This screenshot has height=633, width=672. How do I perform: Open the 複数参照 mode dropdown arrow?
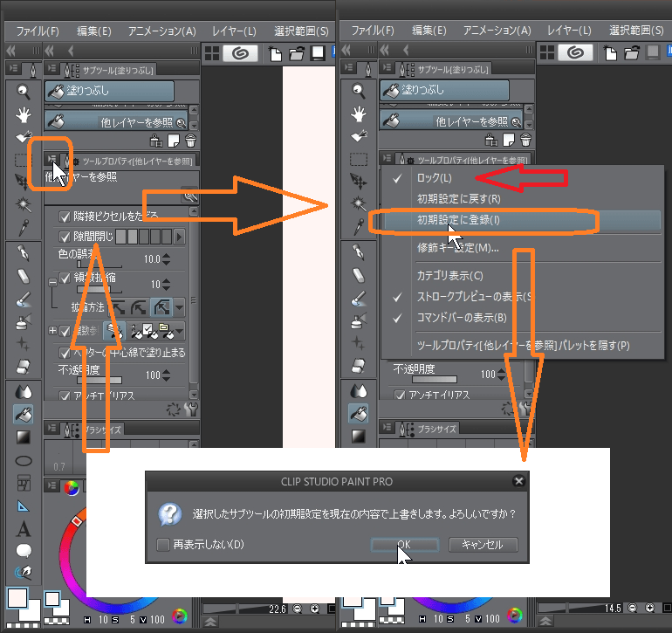[180, 331]
